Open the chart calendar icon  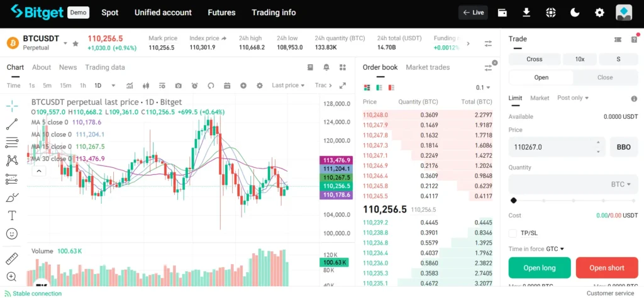pyautogui.click(x=227, y=86)
